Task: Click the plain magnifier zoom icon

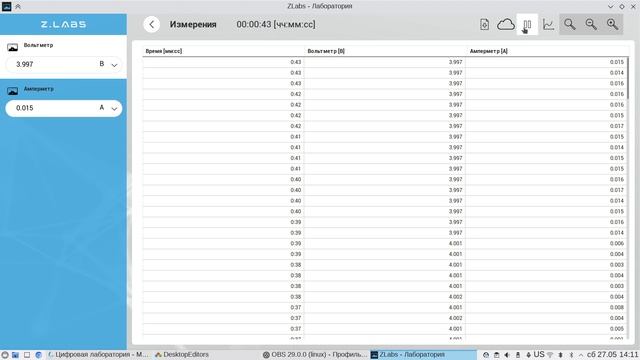Action: pos(570,24)
